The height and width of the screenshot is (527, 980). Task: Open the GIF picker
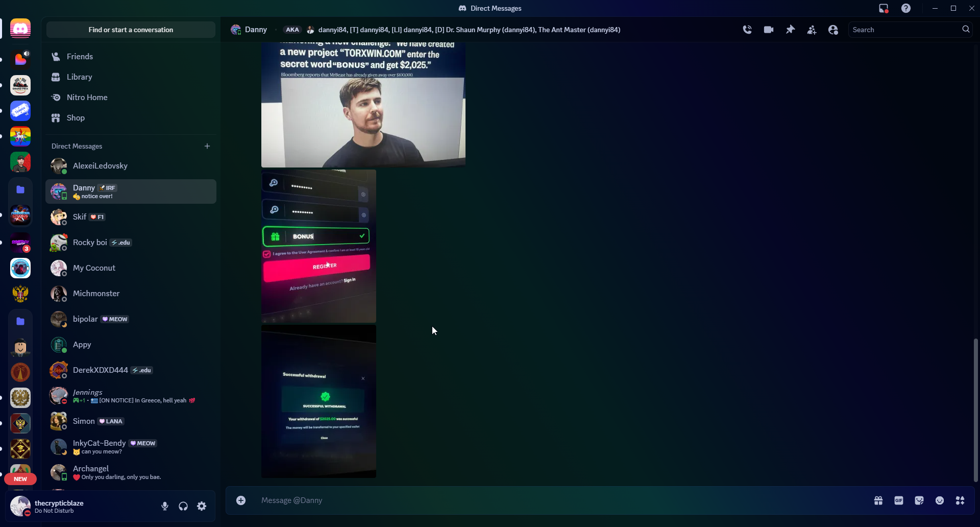point(899,500)
